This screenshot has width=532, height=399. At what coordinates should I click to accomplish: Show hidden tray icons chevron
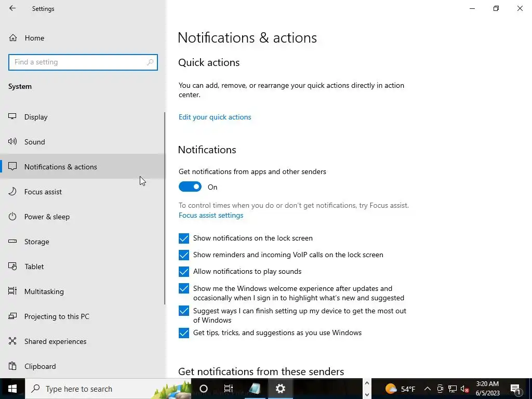click(x=428, y=389)
